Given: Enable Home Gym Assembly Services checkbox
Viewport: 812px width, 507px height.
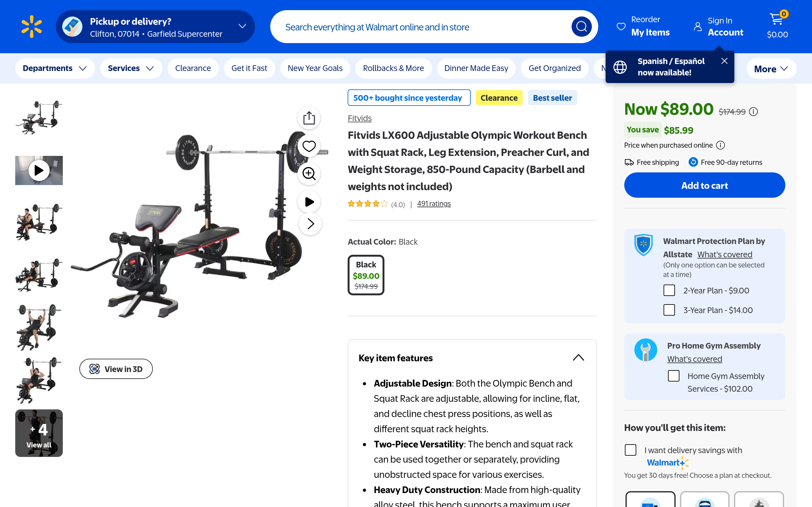Looking at the screenshot, I should (x=673, y=376).
